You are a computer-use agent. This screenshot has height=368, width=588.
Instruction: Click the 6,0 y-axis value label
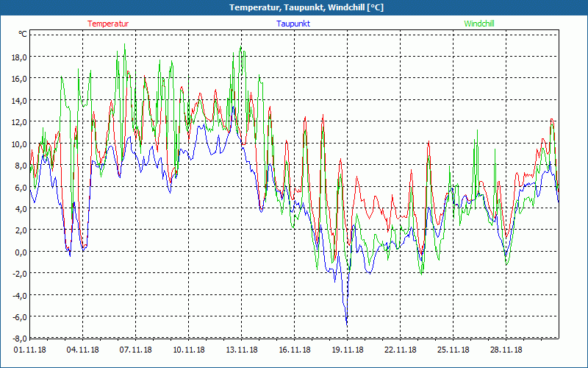coord(20,187)
